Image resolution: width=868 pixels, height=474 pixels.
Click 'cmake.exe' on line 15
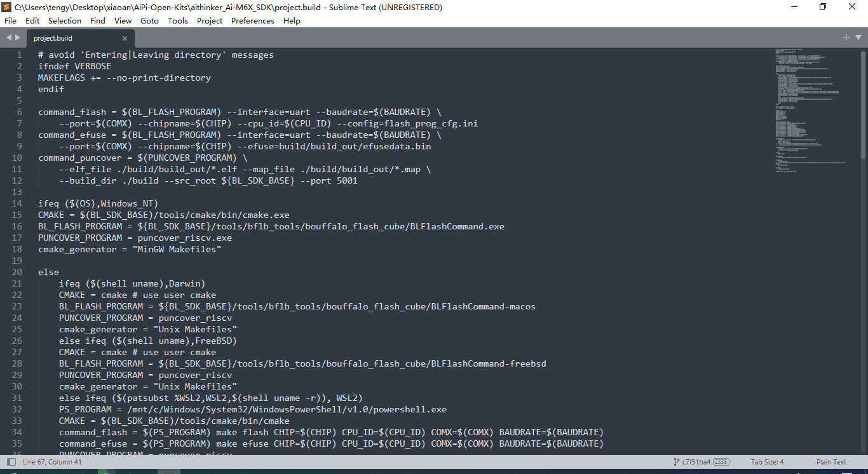click(x=266, y=215)
